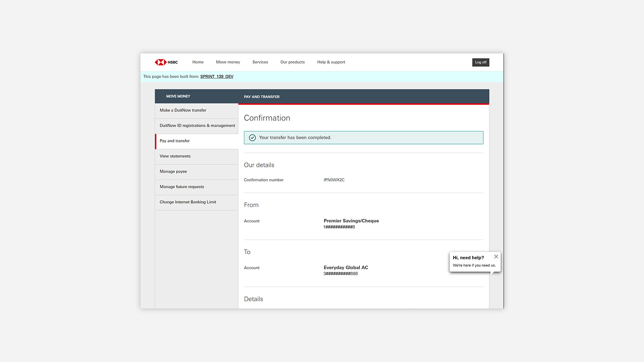The width and height of the screenshot is (644, 362).
Task: Select Manage future requests
Action: click(x=182, y=187)
